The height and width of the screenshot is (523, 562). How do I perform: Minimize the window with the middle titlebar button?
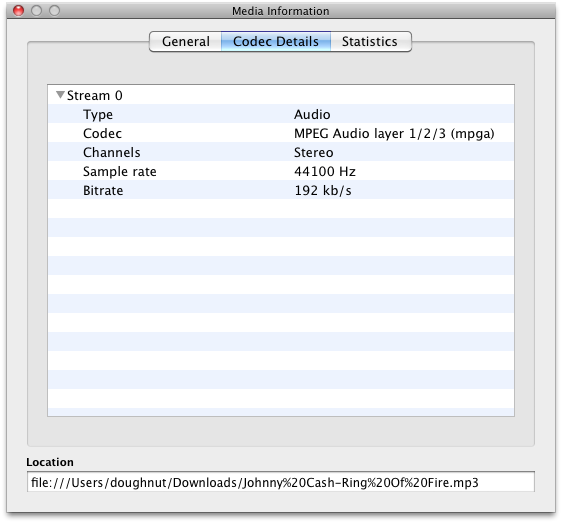point(36,11)
